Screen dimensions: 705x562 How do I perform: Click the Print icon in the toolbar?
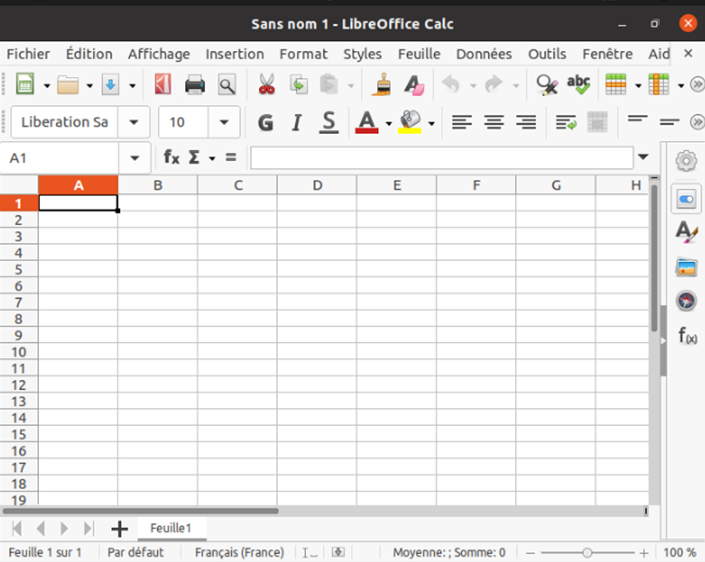(195, 85)
